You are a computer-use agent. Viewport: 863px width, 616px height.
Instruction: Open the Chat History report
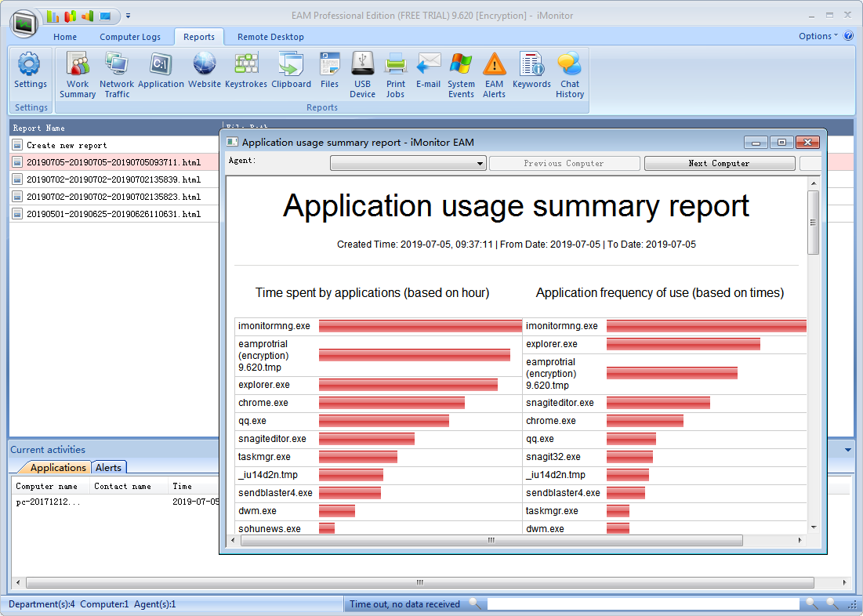click(x=570, y=75)
